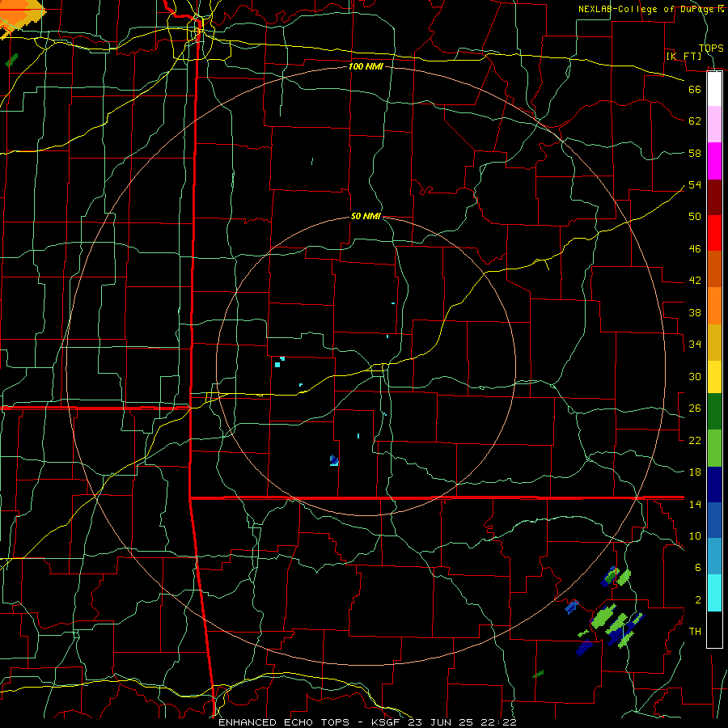Image resolution: width=728 pixels, height=728 pixels.
Task: Click the 50 legend value
Action: [695, 216]
